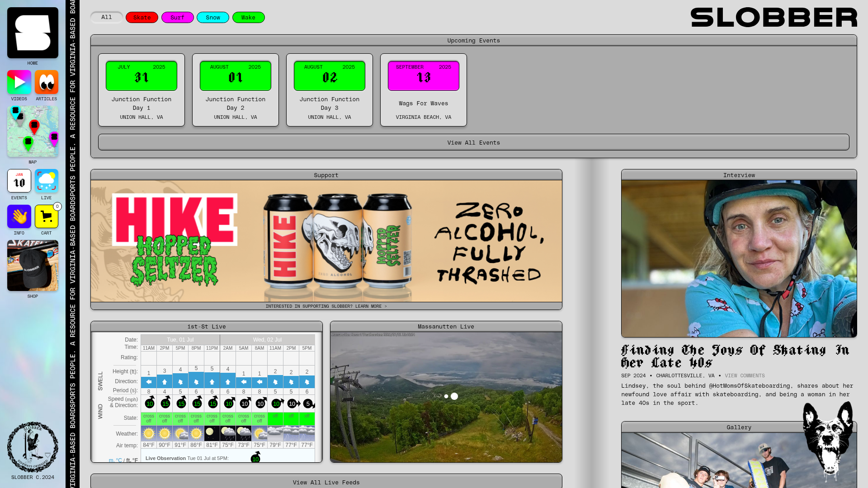The width and height of the screenshot is (868, 488).
Task: Switch forecast units to m, °C
Action: (x=115, y=460)
